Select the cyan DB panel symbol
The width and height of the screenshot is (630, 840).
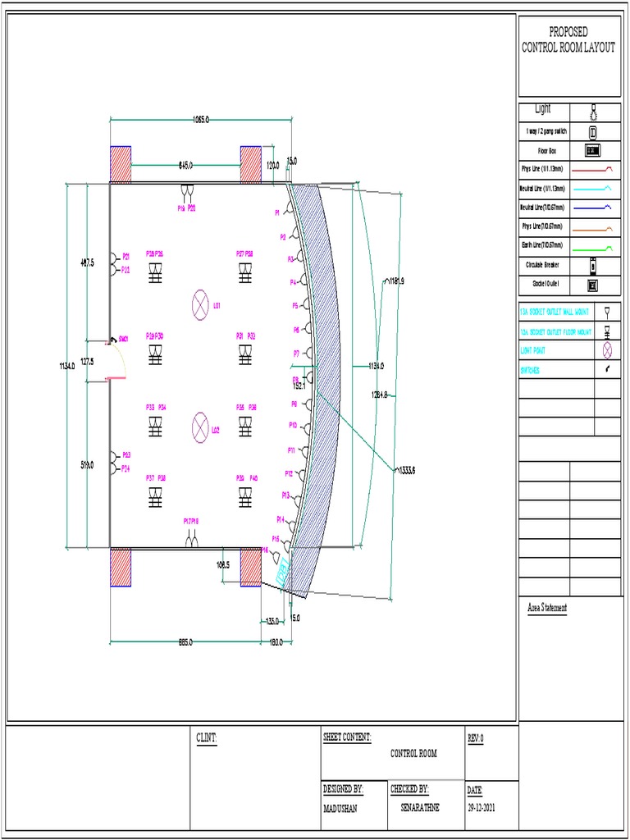point(282,573)
